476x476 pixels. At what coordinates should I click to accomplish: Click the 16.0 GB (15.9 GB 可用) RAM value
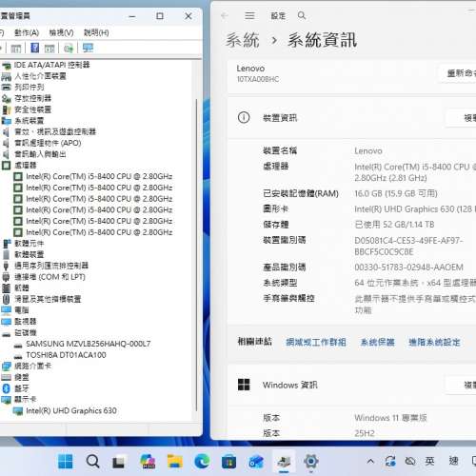396,194
